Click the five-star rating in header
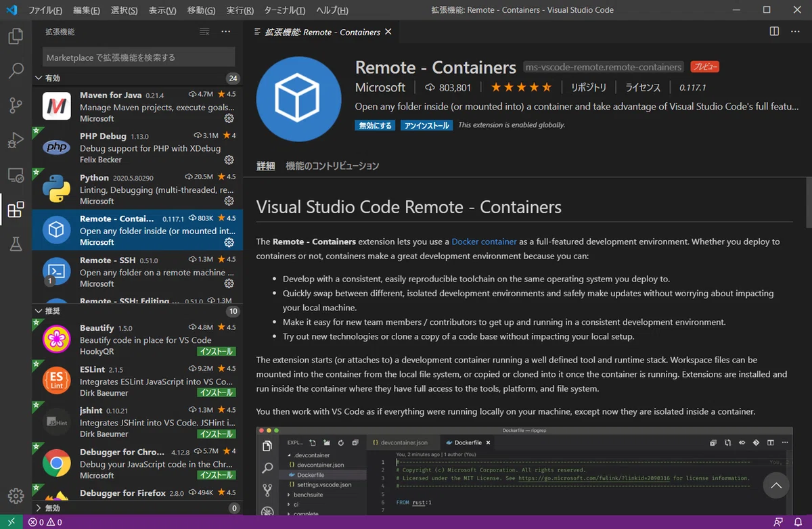Image resolution: width=812 pixels, height=529 pixels. coord(521,87)
